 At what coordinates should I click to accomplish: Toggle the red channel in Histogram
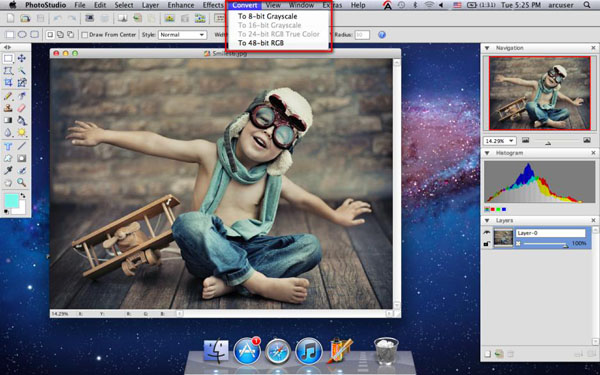492,209
